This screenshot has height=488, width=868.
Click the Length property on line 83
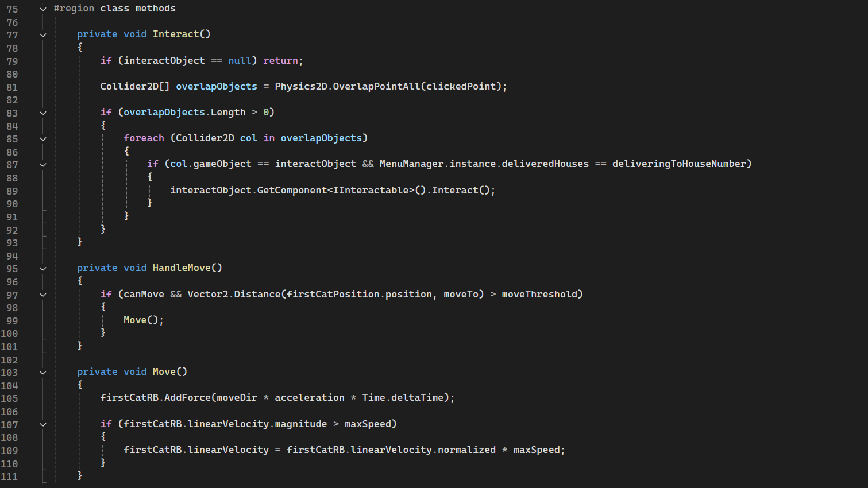(228, 113)
